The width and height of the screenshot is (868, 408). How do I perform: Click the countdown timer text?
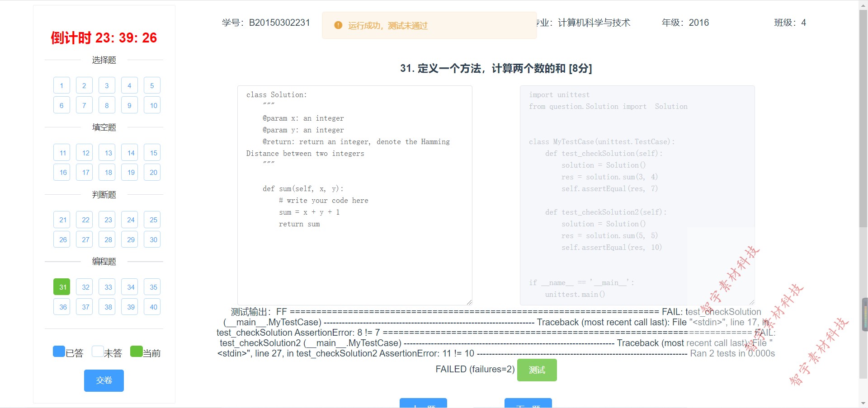[104, 38]
